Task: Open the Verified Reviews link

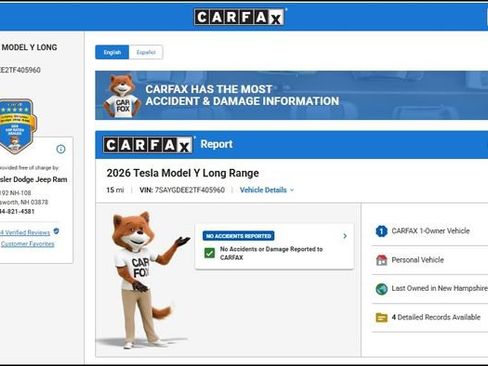Action: click(x=25, y=233)
